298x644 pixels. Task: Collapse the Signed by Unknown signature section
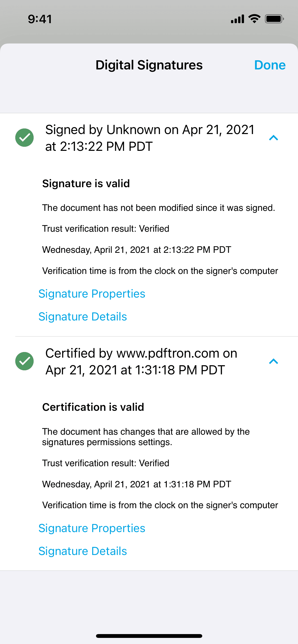pos(273,138)
